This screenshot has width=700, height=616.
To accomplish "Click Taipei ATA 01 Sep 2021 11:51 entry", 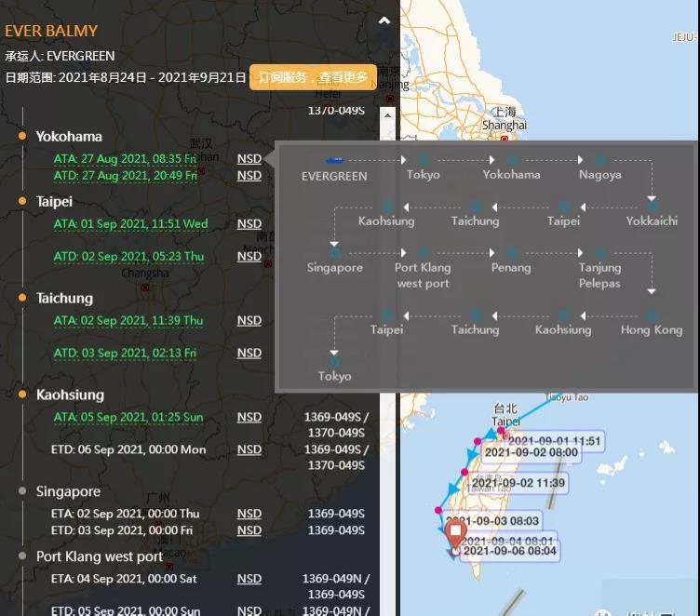I will click(x=130, y=223).
